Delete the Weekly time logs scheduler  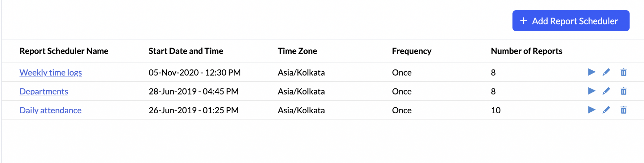[x=624, y=72]
